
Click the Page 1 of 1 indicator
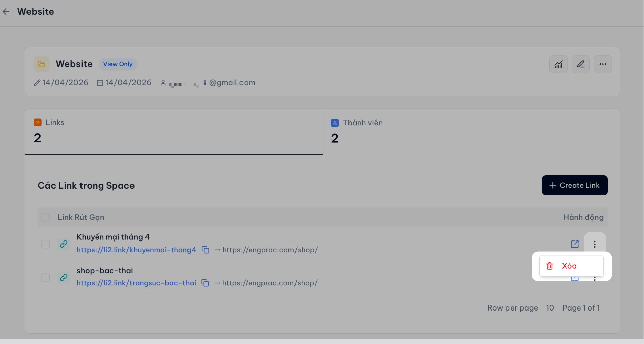(x=581, y=308)
